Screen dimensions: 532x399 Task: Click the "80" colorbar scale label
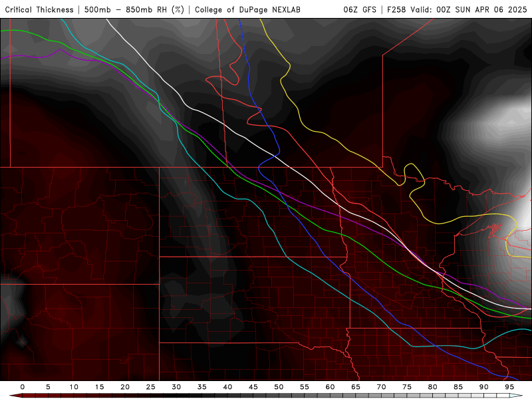433,387
